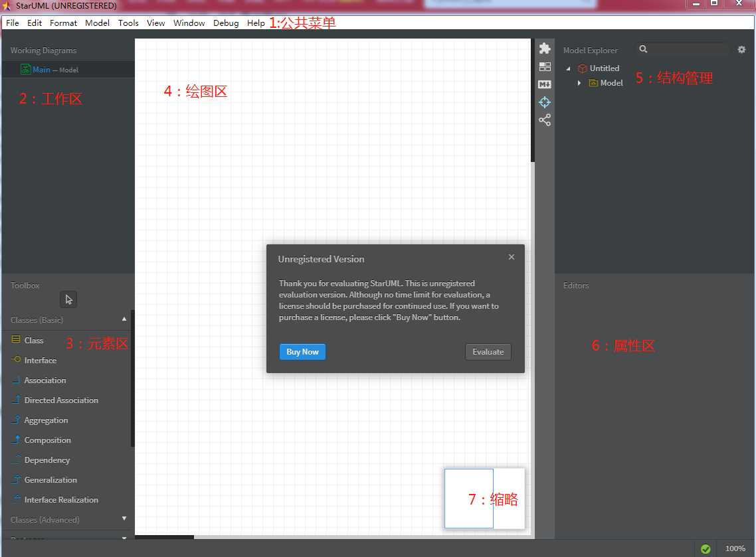Open the Tools menu
The image size is (756, 557).
(128, 23)
